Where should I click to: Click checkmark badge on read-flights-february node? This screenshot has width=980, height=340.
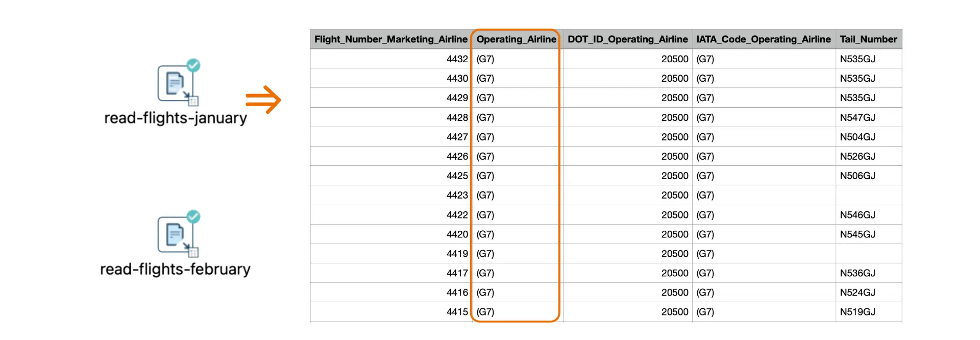(193, 216)
